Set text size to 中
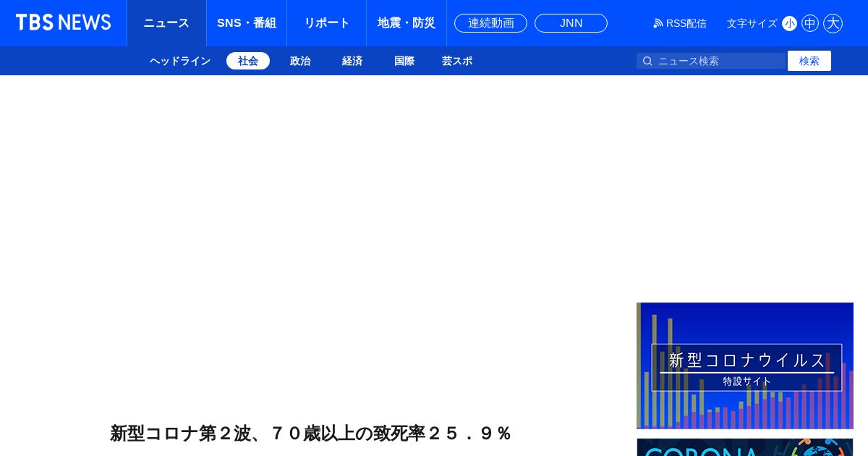 (x=810, y=23)
